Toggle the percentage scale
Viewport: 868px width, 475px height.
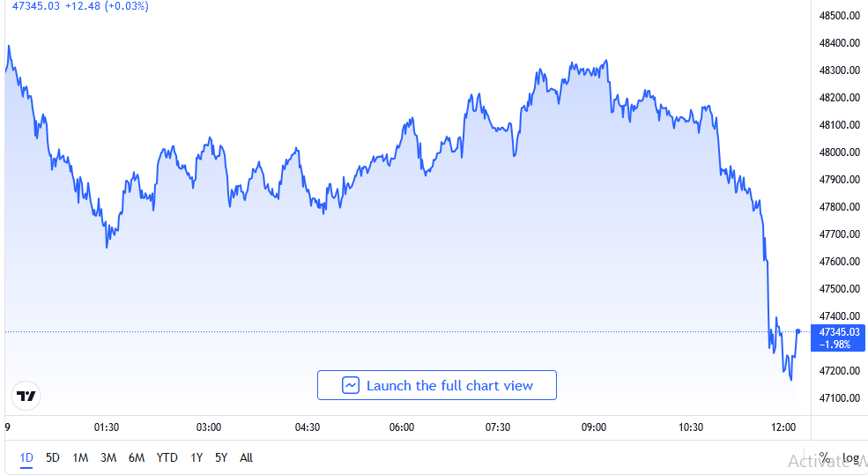pyautogui.click(x=824, y=457)
